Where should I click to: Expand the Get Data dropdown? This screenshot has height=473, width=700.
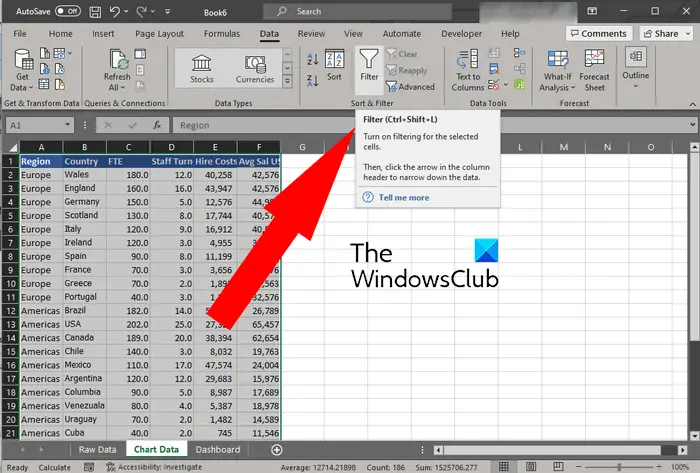click(x=22, y=71)
